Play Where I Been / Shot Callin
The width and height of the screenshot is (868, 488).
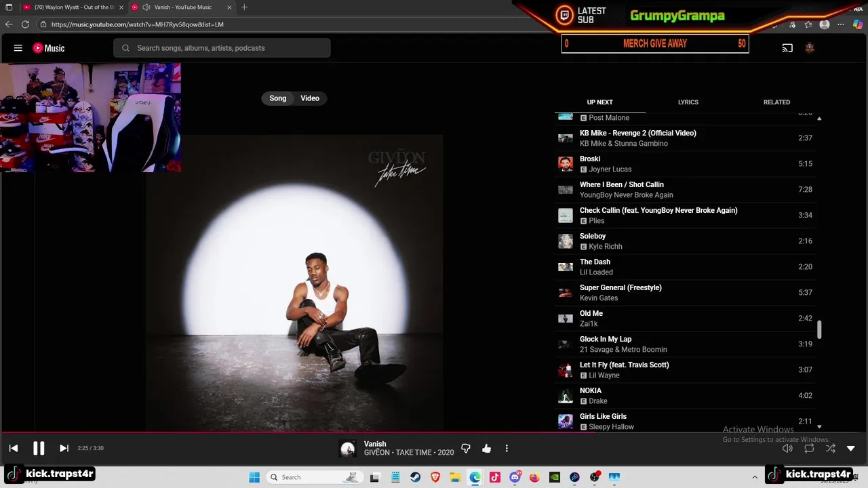pyautogui.click(x=685, y=190)
